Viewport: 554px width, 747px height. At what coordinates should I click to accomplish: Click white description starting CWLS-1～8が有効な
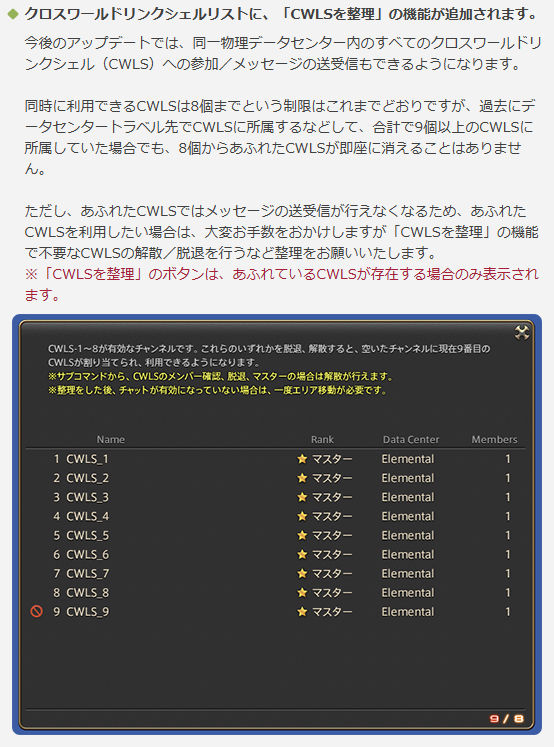[x=269, y=355]
